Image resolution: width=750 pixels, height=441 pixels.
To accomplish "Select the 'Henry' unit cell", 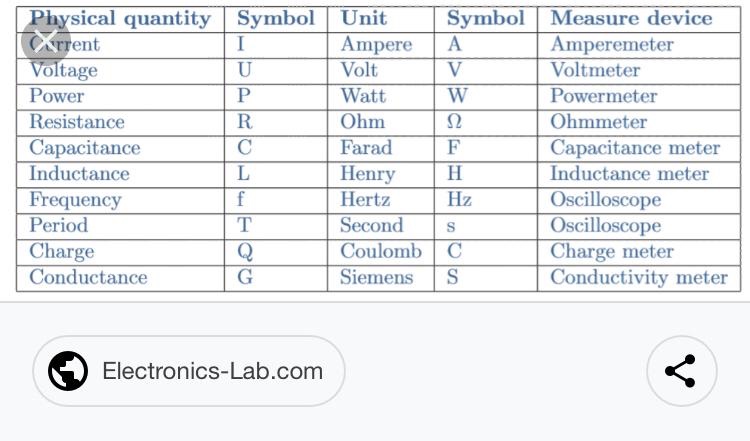I will coord(368,174).
